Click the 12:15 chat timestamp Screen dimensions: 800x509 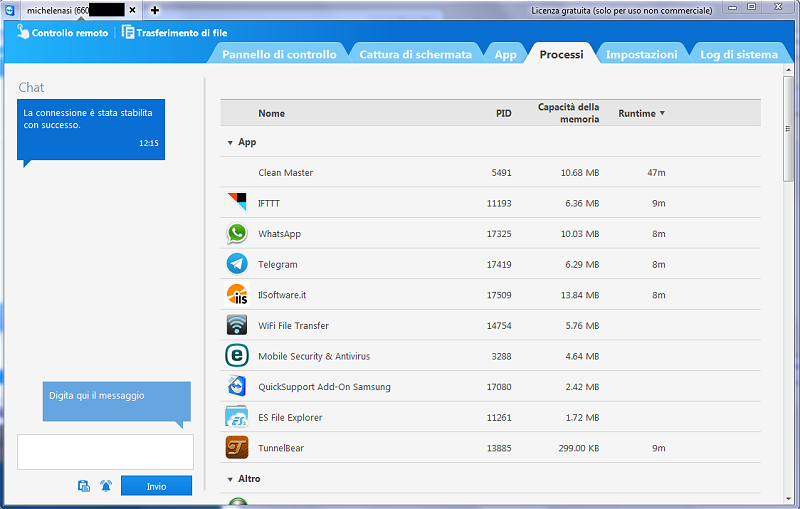[148, 143]
